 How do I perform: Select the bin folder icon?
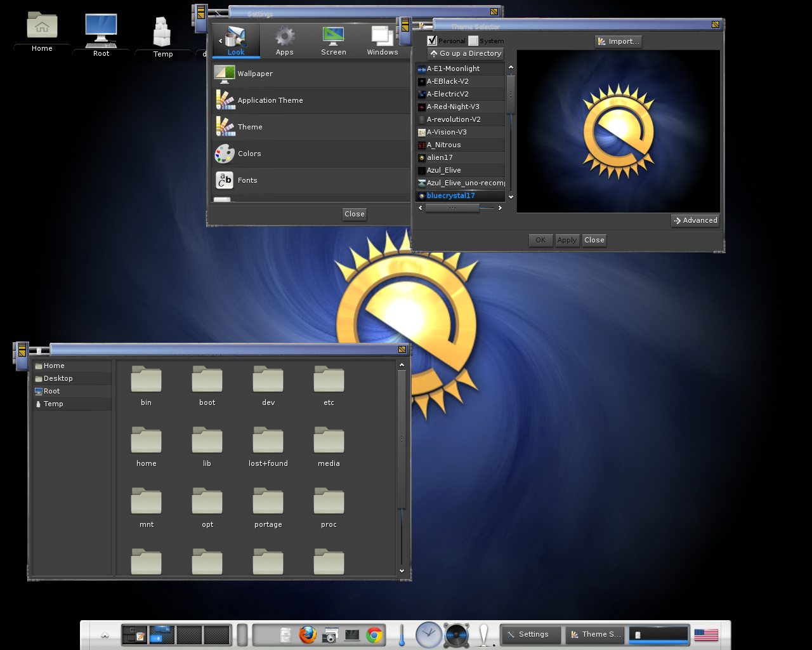[146, 379]
